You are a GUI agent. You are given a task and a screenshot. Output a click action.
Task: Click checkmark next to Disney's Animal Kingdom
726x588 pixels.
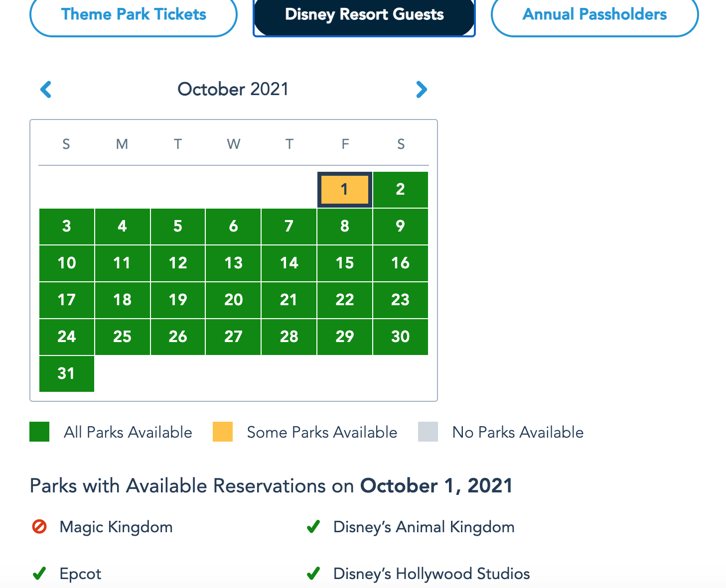click(x=313, y=527)
